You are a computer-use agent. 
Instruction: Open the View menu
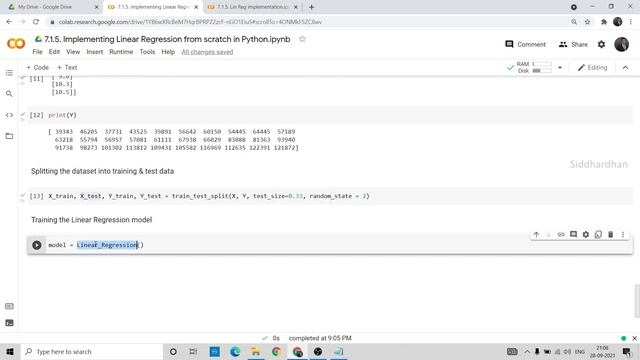coord(73,52)
